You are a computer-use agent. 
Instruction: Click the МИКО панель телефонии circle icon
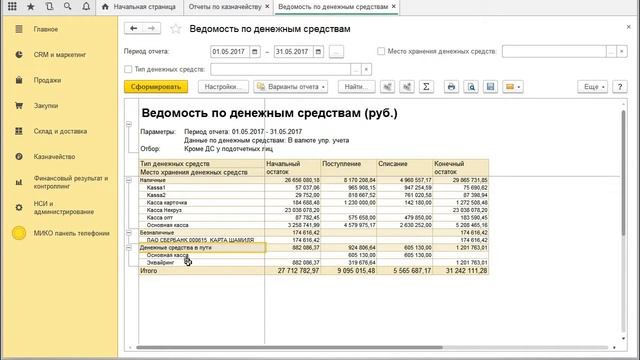coord(19,233)
